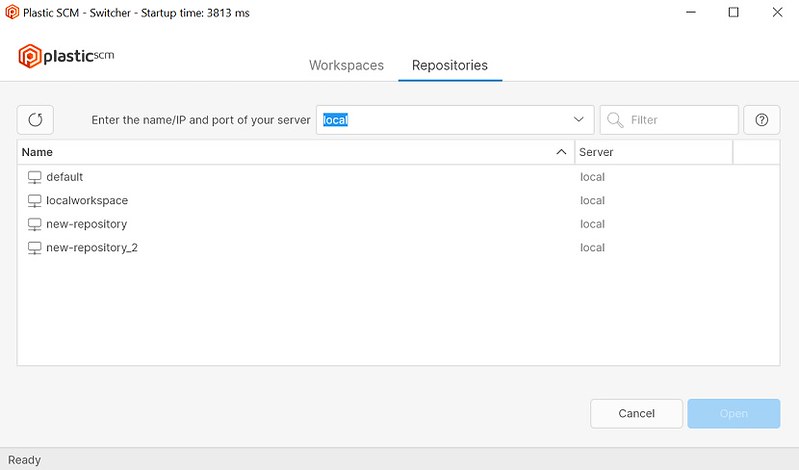
Task: Maximize the Plastic SCM window
Action: 733,12
